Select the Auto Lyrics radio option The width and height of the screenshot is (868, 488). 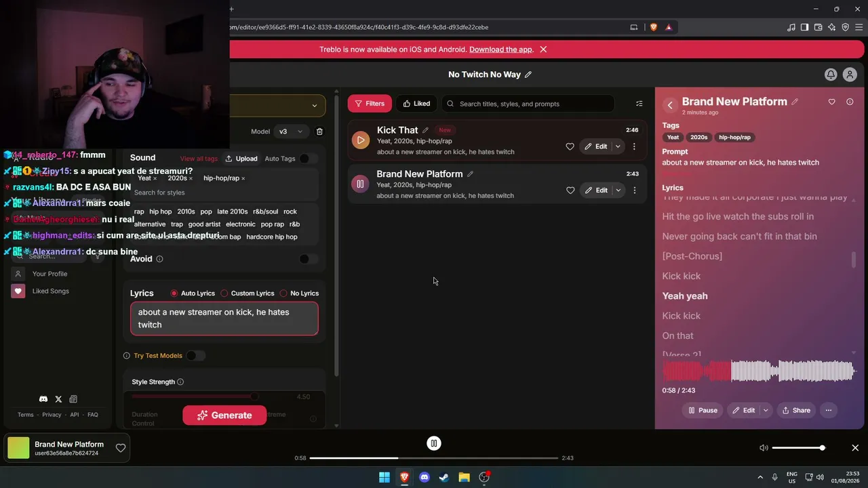tap(174, 293)
